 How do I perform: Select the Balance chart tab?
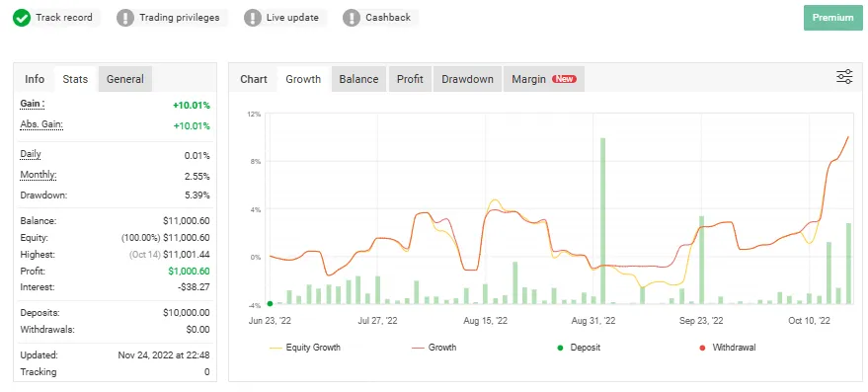click(358, 79)
